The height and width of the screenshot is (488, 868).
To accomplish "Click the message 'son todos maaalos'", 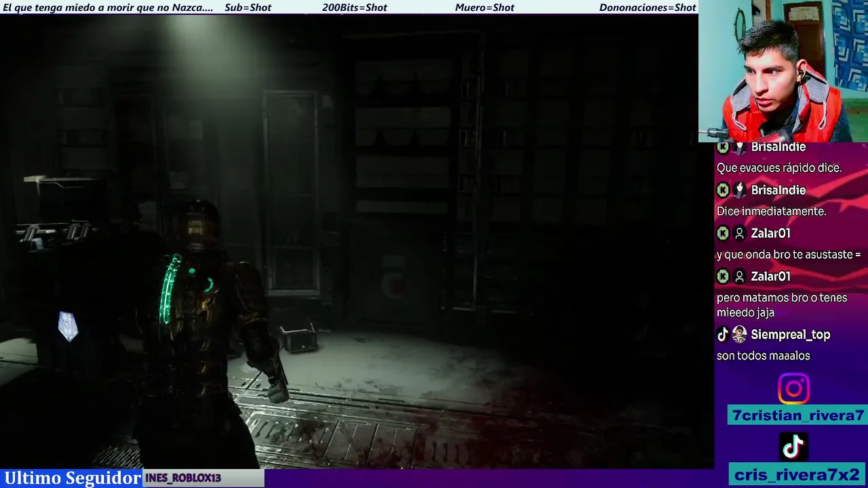I will click(x=764, y=356).
